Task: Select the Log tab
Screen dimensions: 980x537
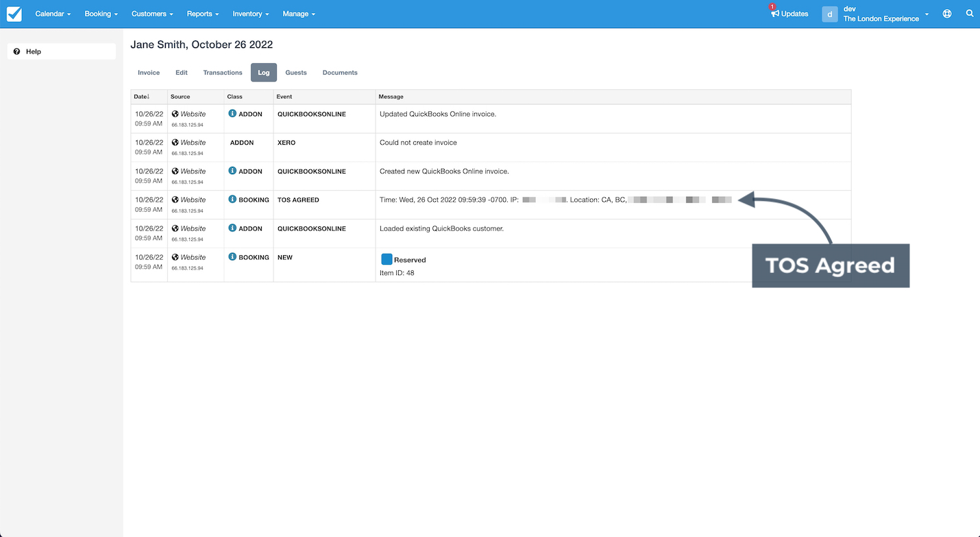Action: 264,73
